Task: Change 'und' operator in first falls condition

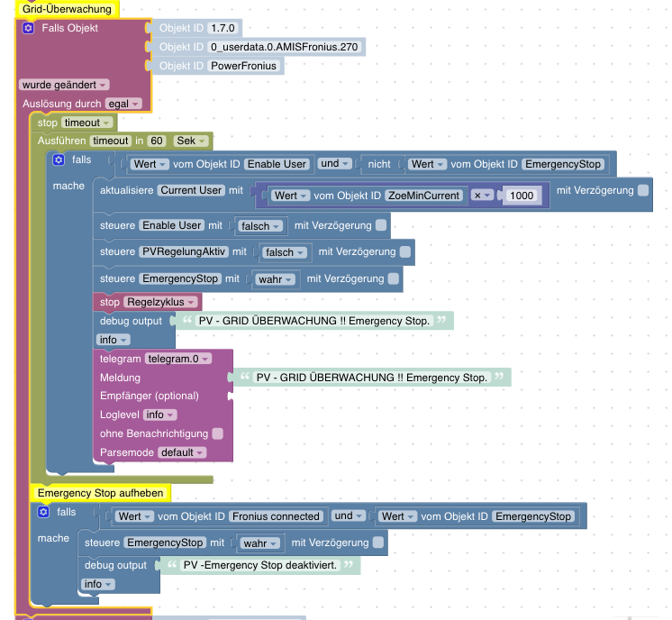Action: tap(334, 164)
